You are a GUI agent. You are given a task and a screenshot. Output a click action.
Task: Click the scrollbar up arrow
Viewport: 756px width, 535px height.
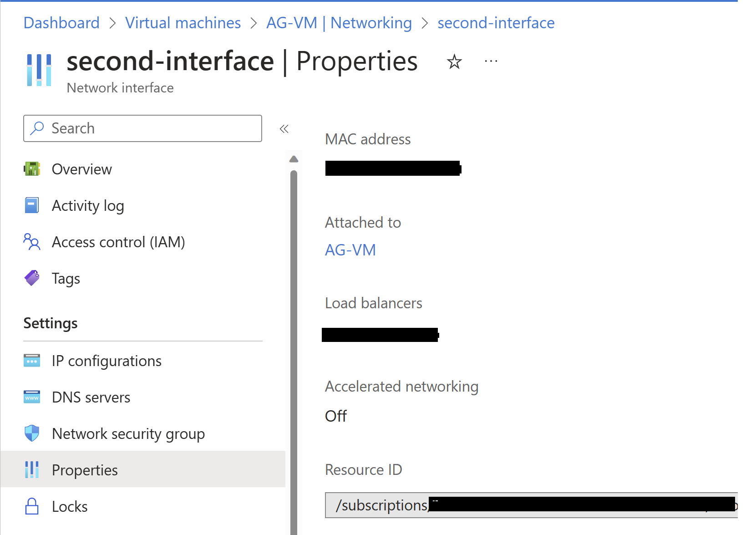(294, 159)
